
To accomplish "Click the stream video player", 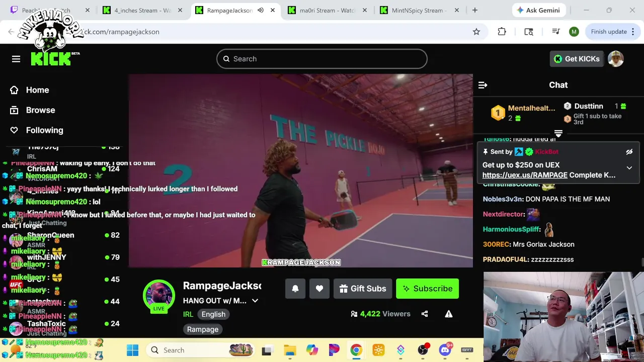I will pyautogui.click(x=301, y=170).
